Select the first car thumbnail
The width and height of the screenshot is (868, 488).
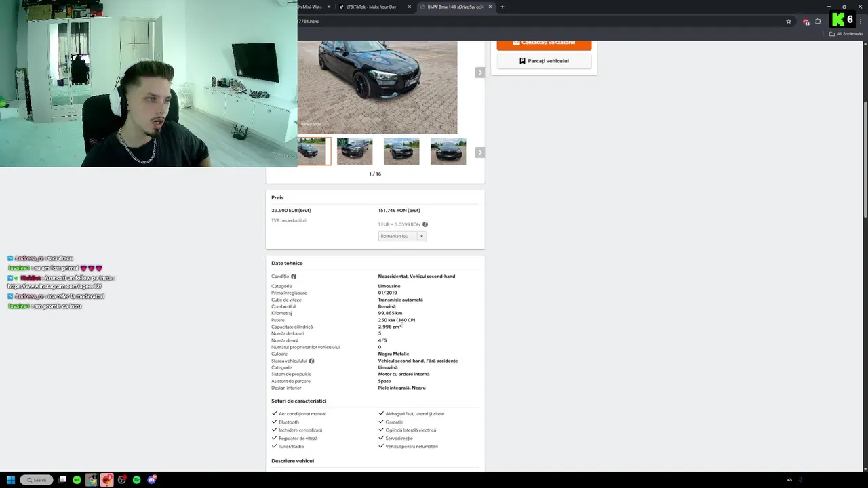314,152
